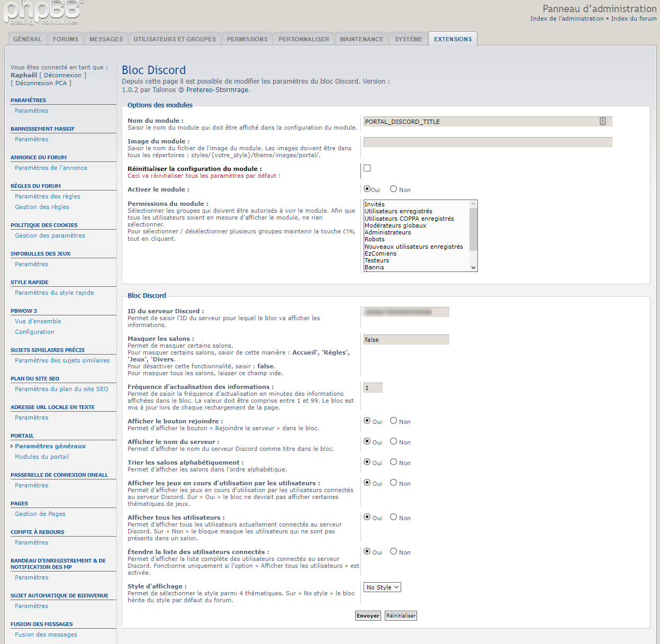
Task: Open the Maintenance tab
Action: [361, 39]
